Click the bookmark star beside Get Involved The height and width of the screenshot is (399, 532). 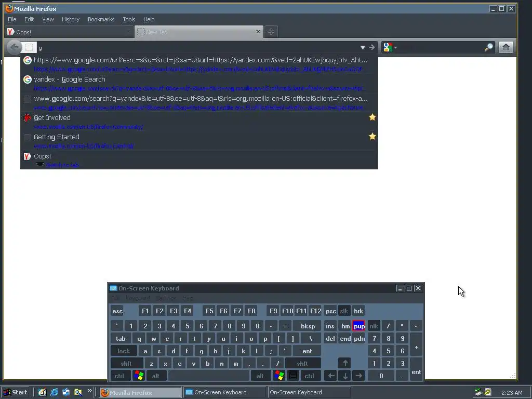372,117
